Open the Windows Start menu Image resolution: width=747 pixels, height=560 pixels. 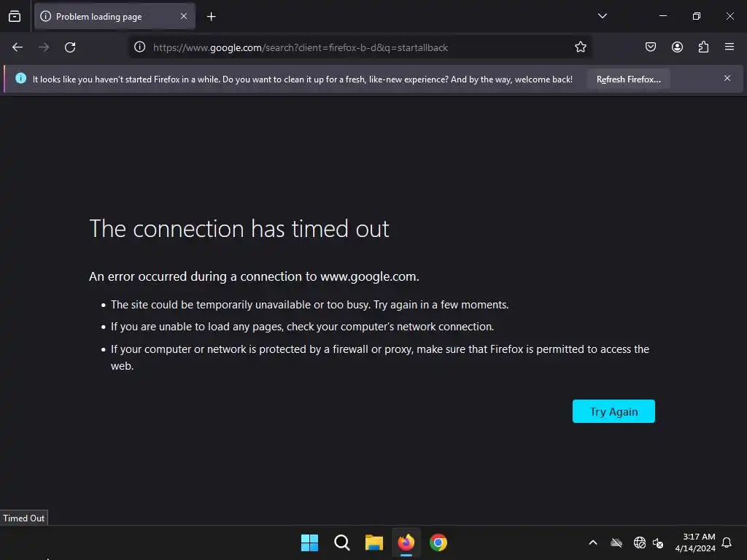309,542
